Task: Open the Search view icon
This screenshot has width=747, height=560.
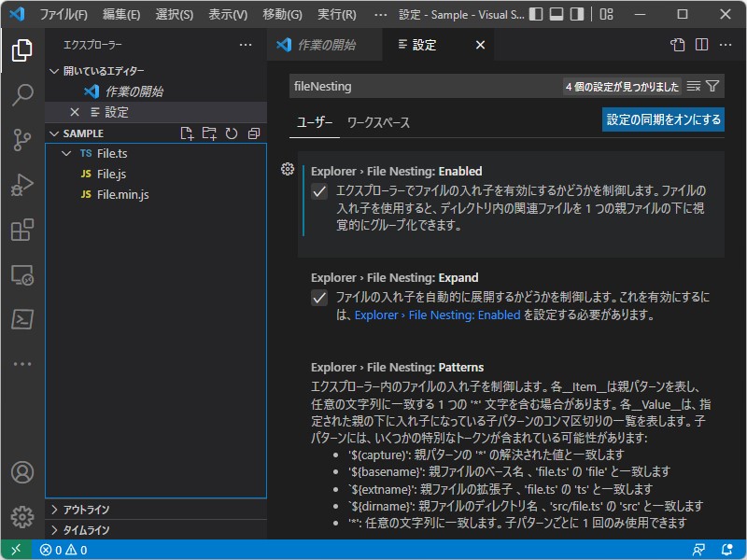Action: point(23,94)
